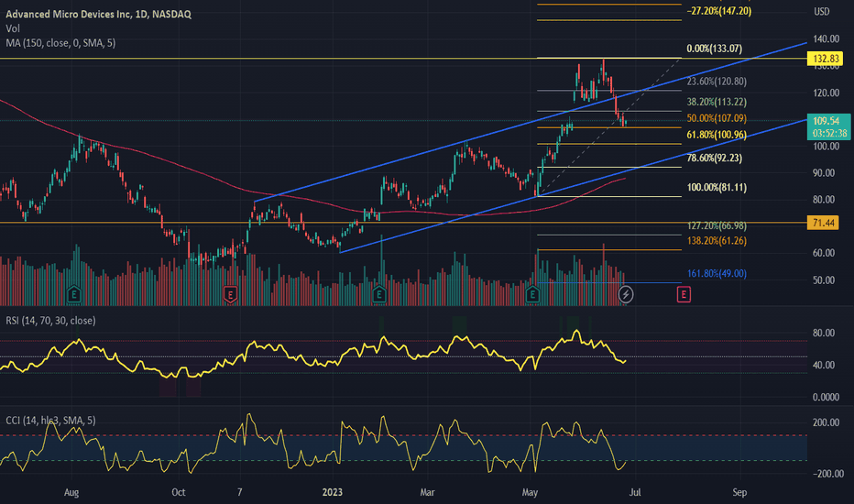
Task: Click the 90.00 price axis label
Action: pyautogui.click(x=824, y=172)
